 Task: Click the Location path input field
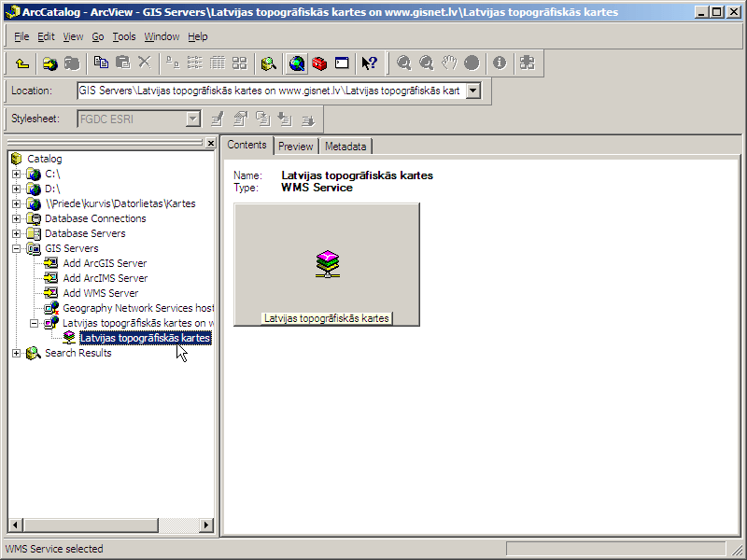click(271, 91)
